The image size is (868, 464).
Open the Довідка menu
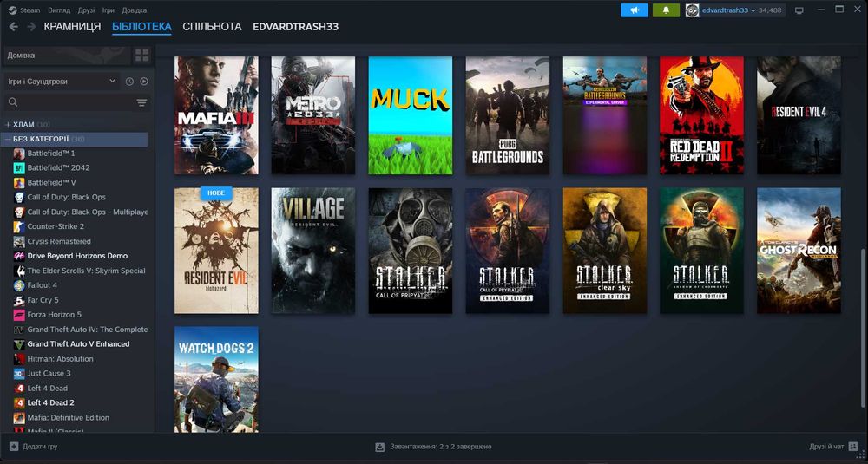135,10
